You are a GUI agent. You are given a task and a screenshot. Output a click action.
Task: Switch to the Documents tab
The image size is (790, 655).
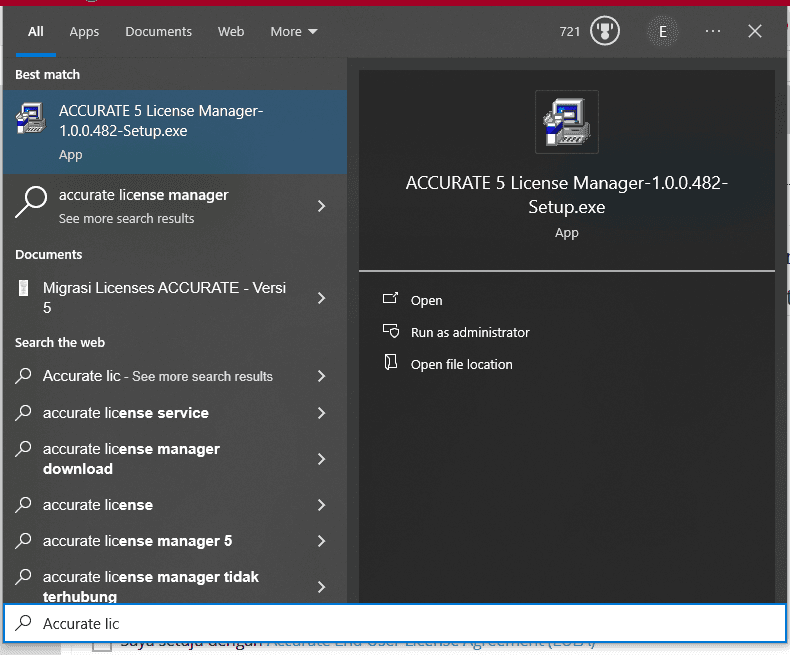click(x=158, y=32)
